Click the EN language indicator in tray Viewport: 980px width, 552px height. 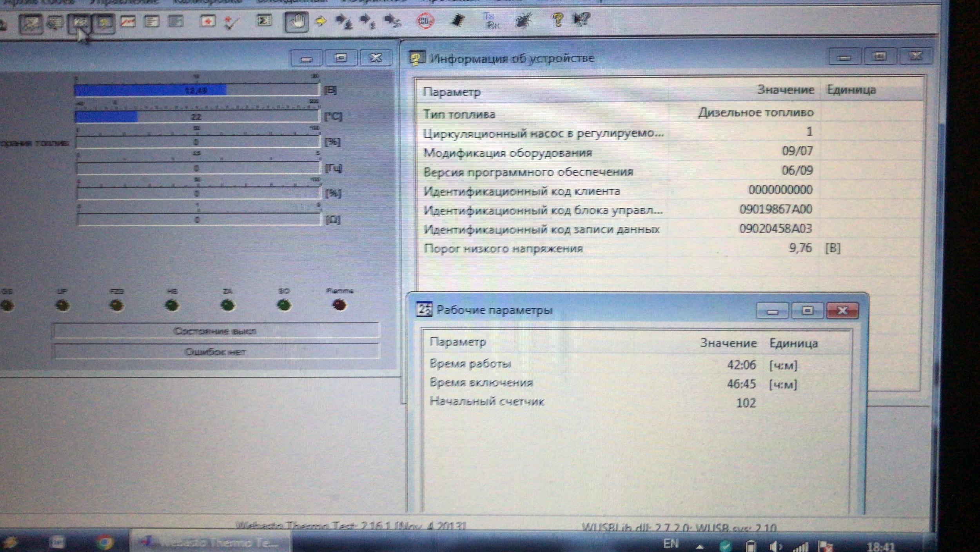[670, 544]
